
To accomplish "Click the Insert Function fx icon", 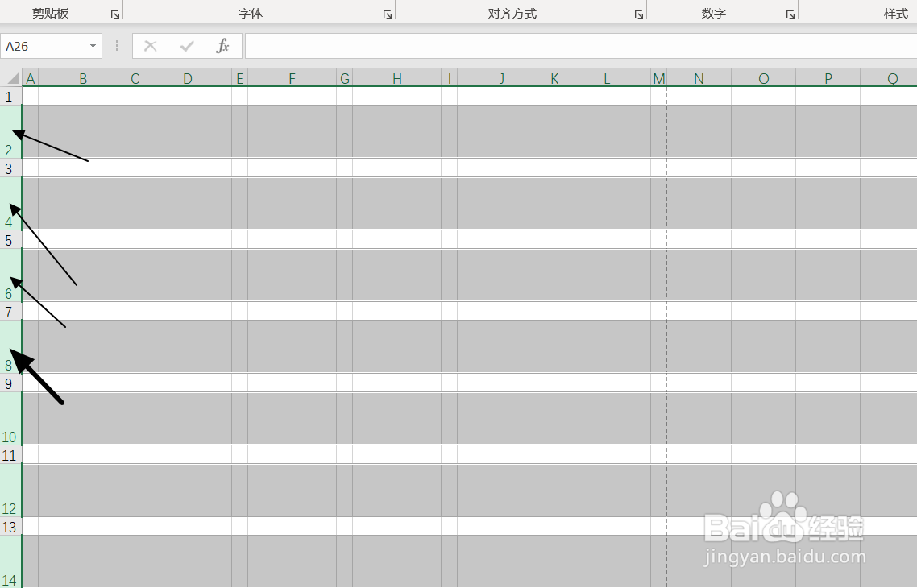I will pyautogui.click(x=223, y=46).
